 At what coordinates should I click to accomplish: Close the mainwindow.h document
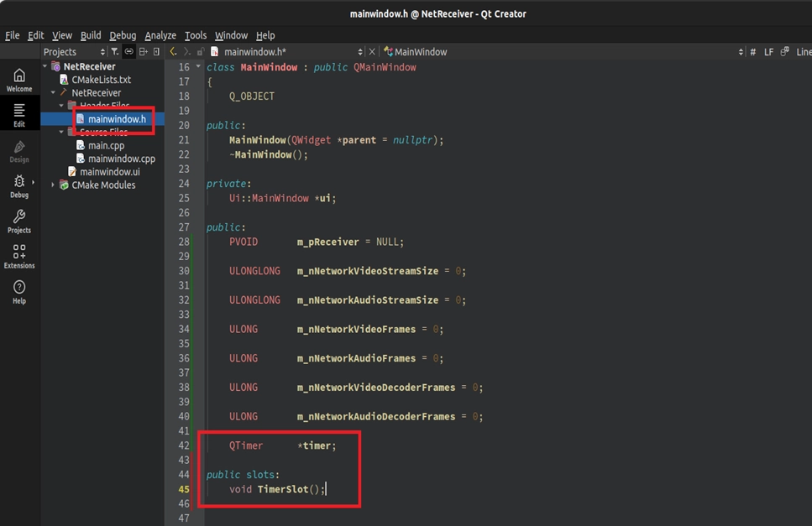(x=372, y=52)
